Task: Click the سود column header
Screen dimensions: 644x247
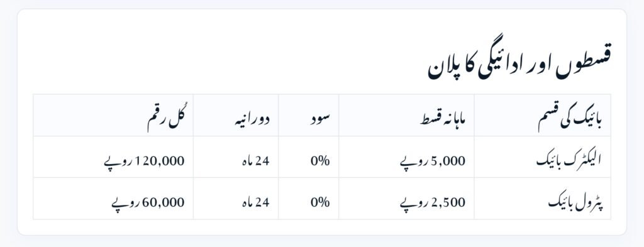Action: click(x=308, y=115)
